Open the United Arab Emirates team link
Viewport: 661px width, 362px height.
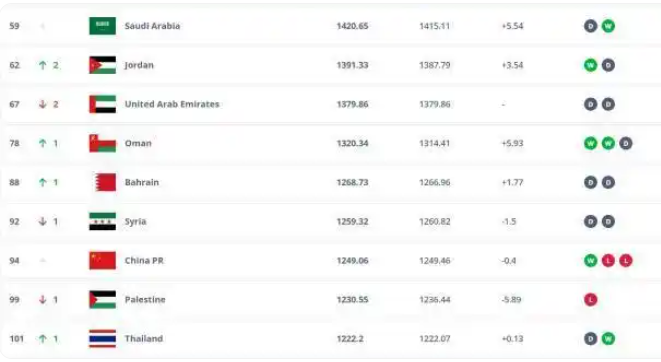[172, 104]
